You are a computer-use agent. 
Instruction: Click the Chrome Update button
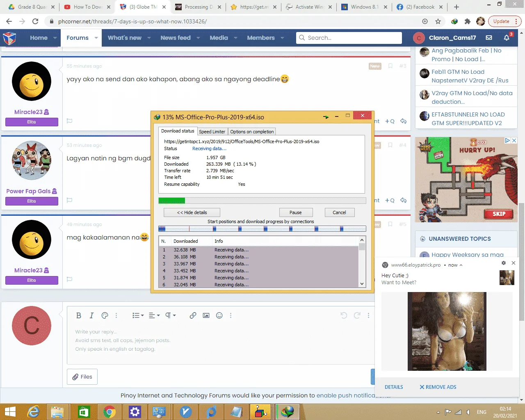(501, 21)
